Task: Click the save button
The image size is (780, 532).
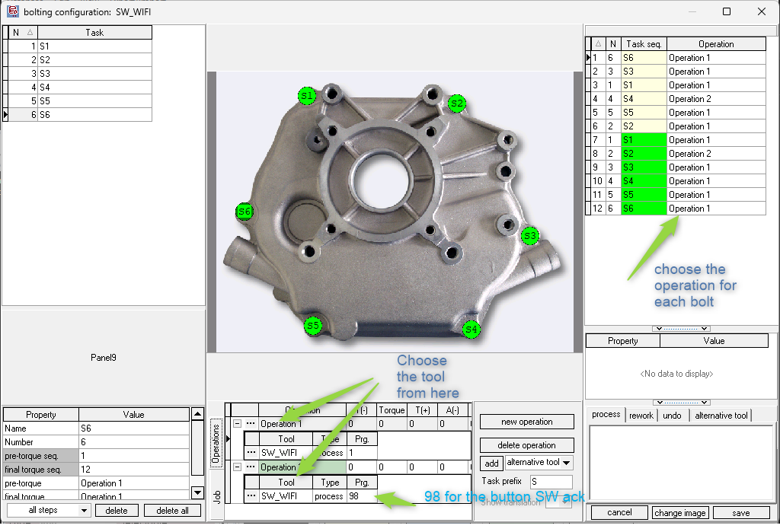Action: point(740,513)
